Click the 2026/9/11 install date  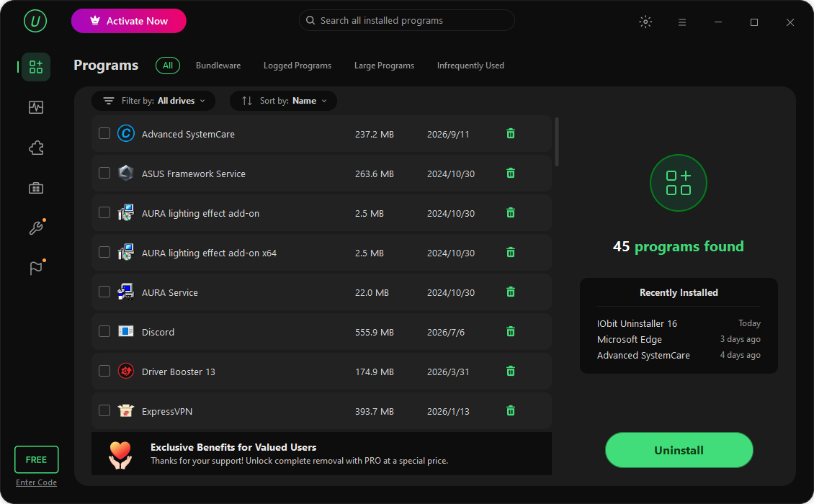pos(448,135)
